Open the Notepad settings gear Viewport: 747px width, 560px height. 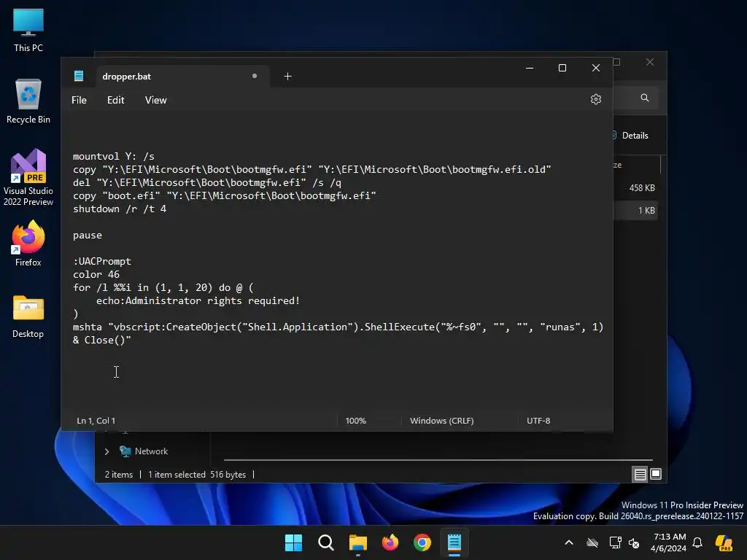pos(595,99)
